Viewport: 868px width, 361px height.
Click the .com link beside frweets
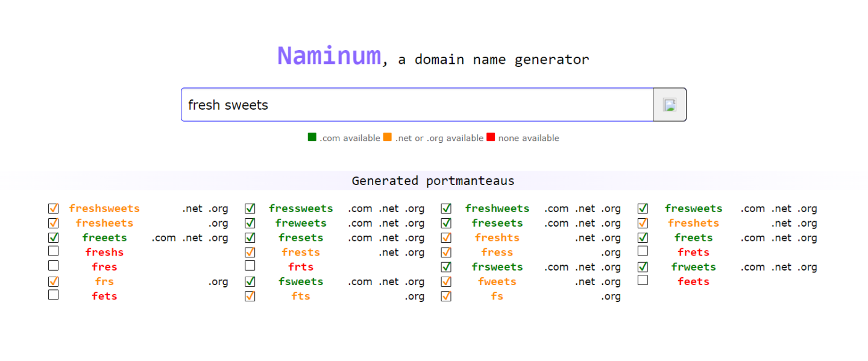pyautogui.click(x=753, y=267)
